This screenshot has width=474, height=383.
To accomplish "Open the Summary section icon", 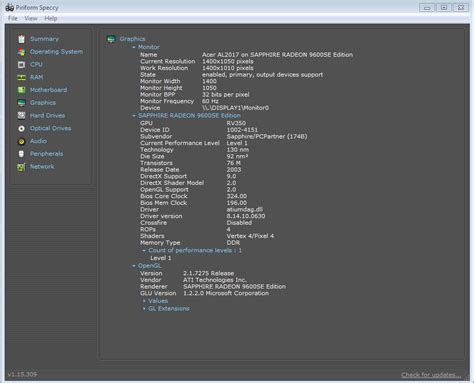I will pyautogui.click(x=21, y=39).
